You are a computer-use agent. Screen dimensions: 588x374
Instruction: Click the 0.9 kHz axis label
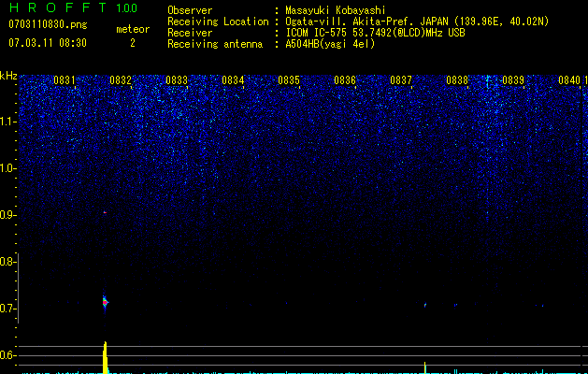(x=7, y=215)
